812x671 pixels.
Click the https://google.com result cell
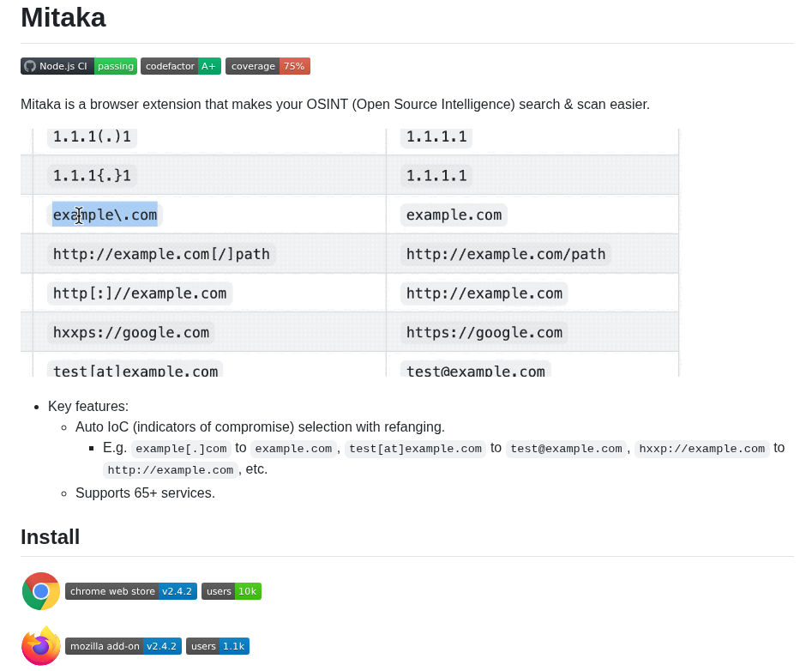[484, 332]
